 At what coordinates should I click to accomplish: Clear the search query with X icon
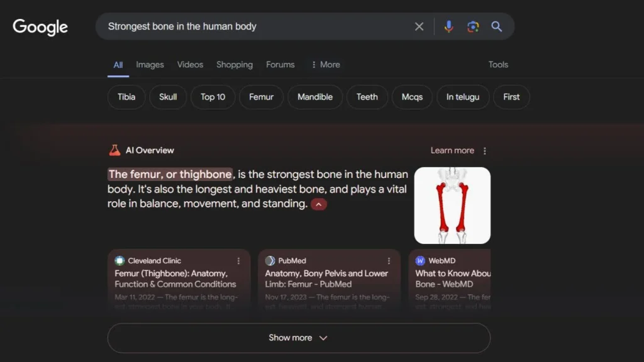(419, 26)
